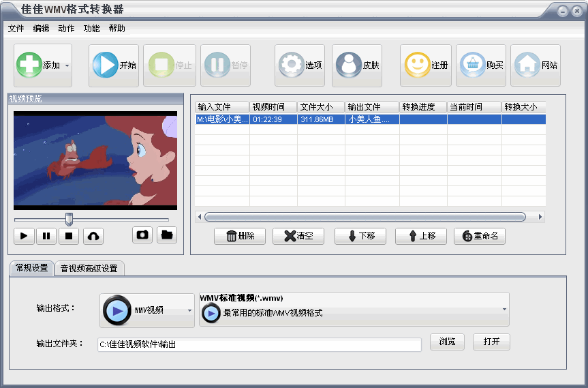Play the video preview
Viewport: 588px width, 388px height.
24,236
